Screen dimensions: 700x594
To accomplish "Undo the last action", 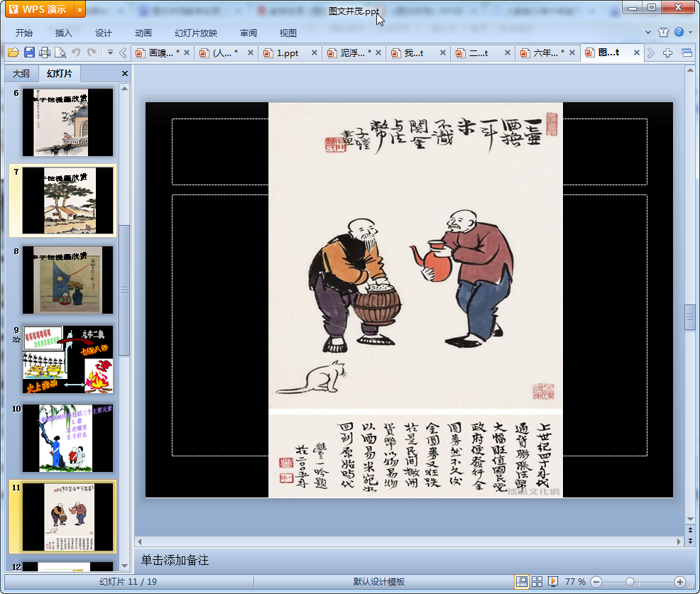I will coord(76,53).
